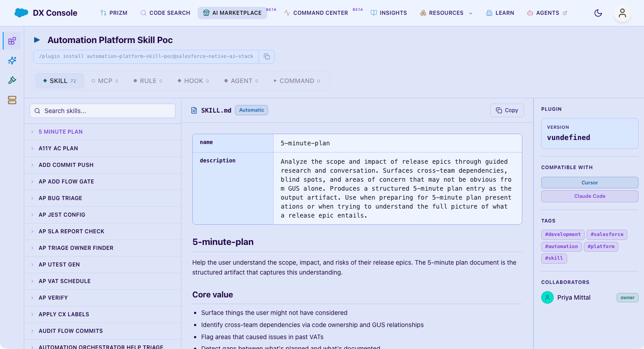The width and height of the screenshot is (644, 349).
Task: Expand the AP SLA REPORT CHECK chevron
Action: (x=32, y=231)
